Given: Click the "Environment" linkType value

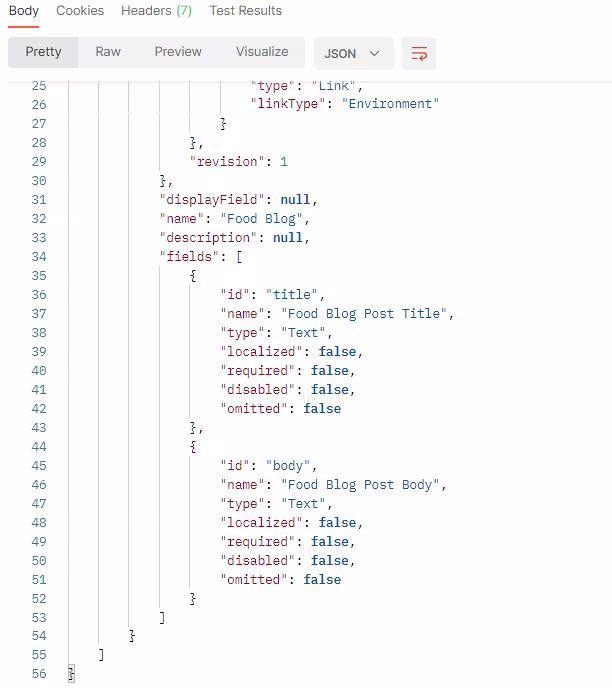Looking at the screenshot, I should [x=390, y=104].
